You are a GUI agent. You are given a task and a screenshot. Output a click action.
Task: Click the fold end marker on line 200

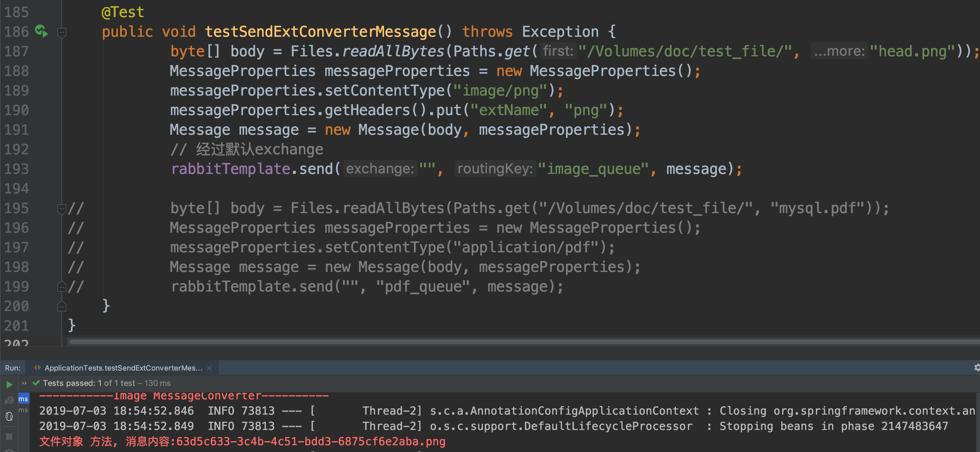pyautogui.click(x=62, y=306)
